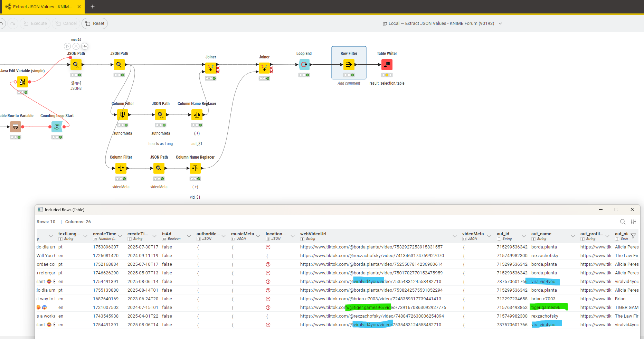This screenshot has width=644, height=339.
Task: Select the Loop End node
Action: (304, 65)
